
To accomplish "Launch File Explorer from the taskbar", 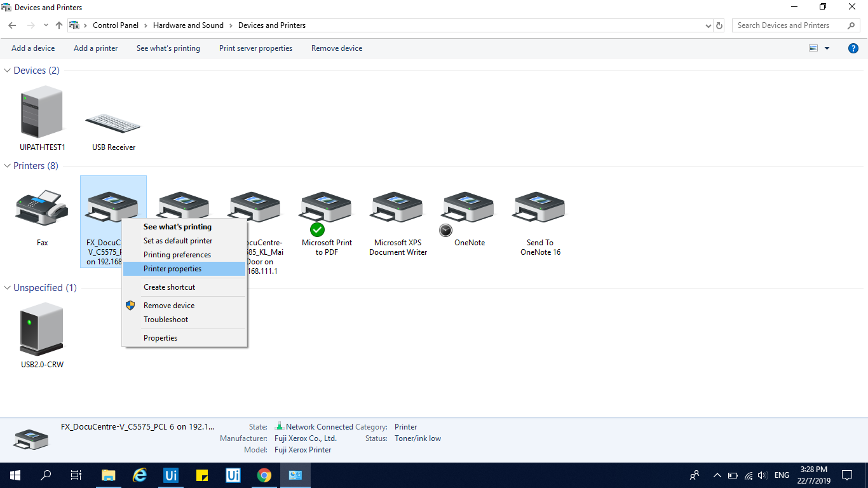I will [x=109, y=475].
